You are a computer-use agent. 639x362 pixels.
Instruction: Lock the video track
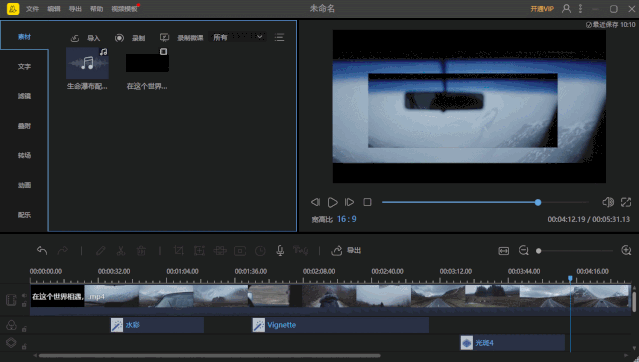tap(24, 304)
